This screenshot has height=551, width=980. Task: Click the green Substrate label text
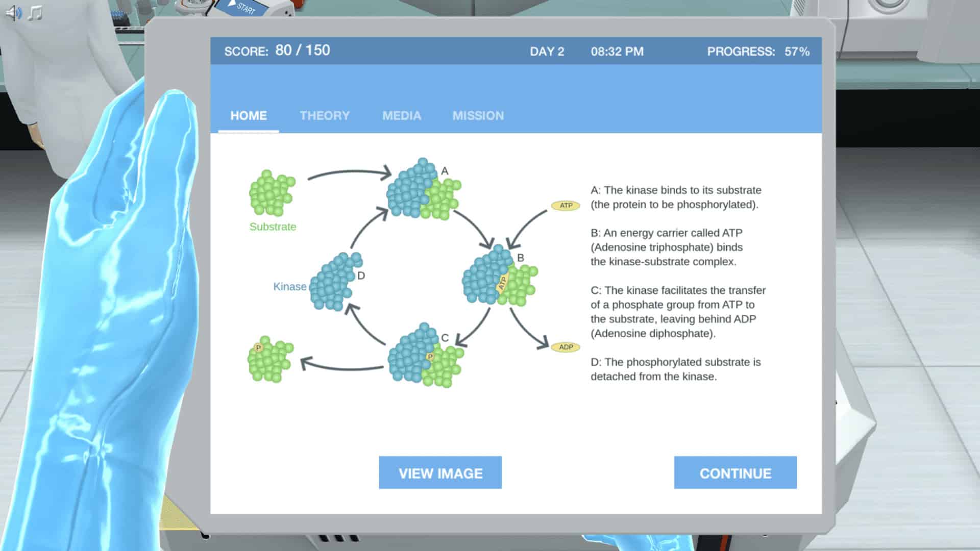(x=273, y=227)
